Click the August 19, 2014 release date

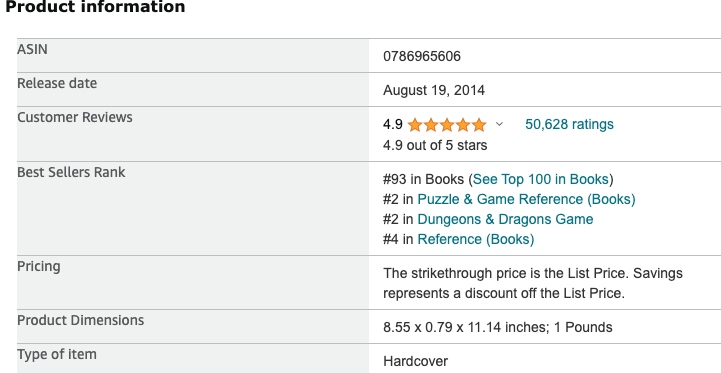click(x=434, y=90)
